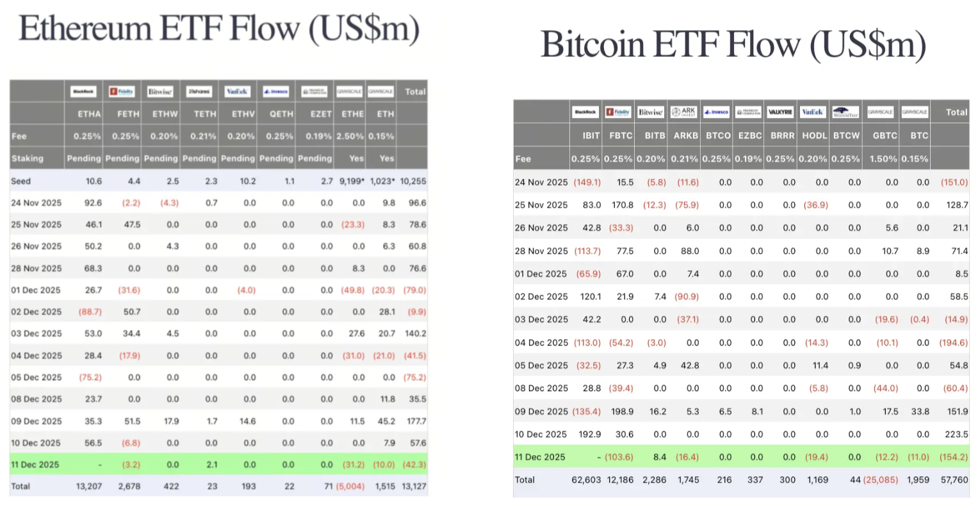This screenshot has height=509, width=980.
Task: Click 21shares logo in Ethereum table
Action: click(199, 92)
